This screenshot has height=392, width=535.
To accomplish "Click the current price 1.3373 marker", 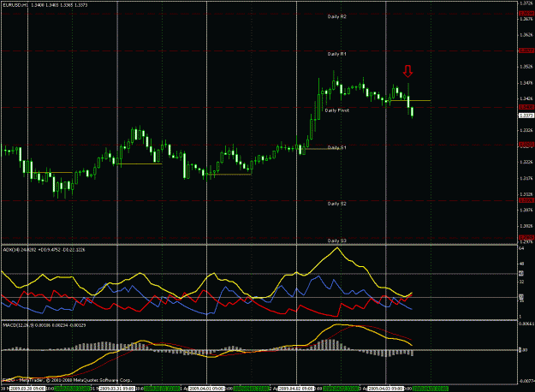I will (x=526, y=116).
